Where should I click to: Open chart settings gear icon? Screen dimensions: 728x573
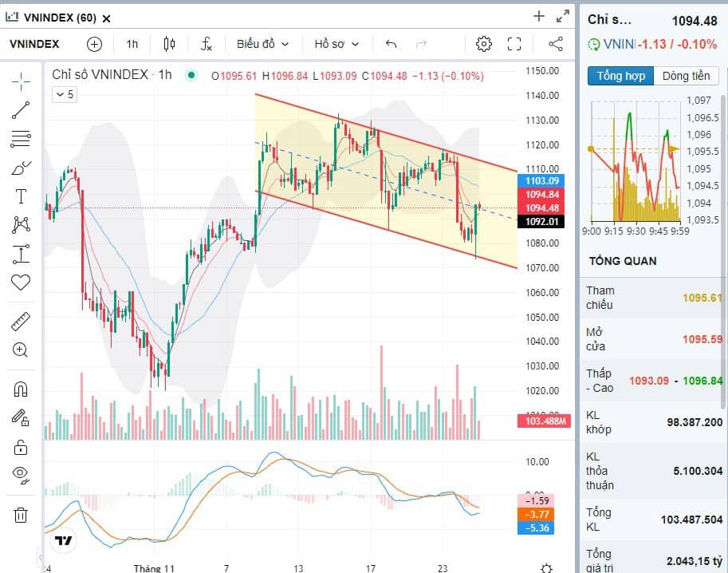[484, 44]
